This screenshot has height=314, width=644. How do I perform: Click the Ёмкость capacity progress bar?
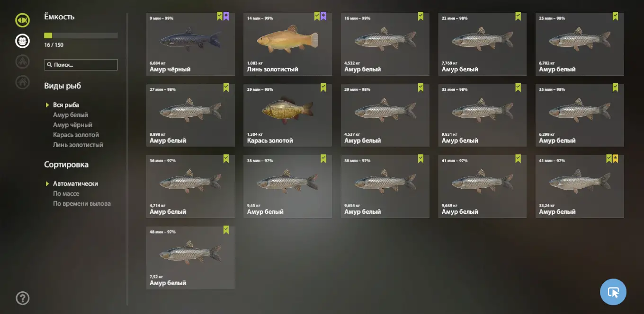tap(81, 35)
